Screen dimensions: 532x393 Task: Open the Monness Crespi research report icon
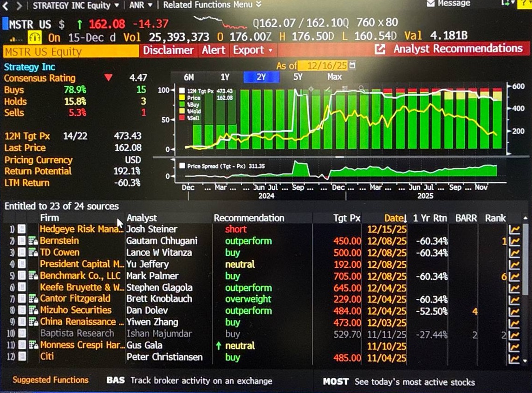point(33,345)
